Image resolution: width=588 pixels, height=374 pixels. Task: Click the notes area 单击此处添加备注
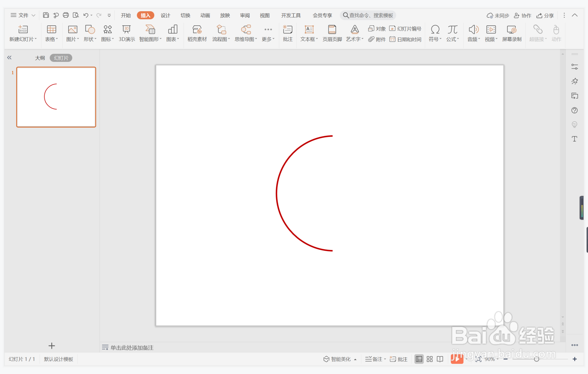pyautogui.click(x=132, y=348)
